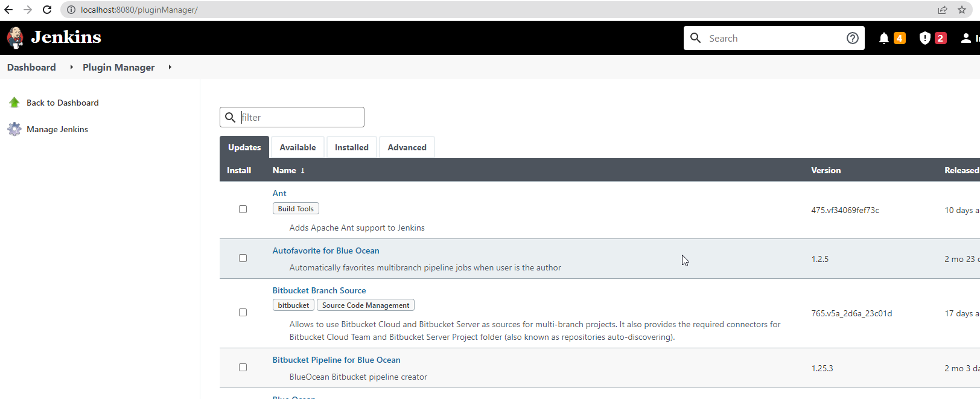Select the Updates tab
980x399 pixels.
(244, 147)
